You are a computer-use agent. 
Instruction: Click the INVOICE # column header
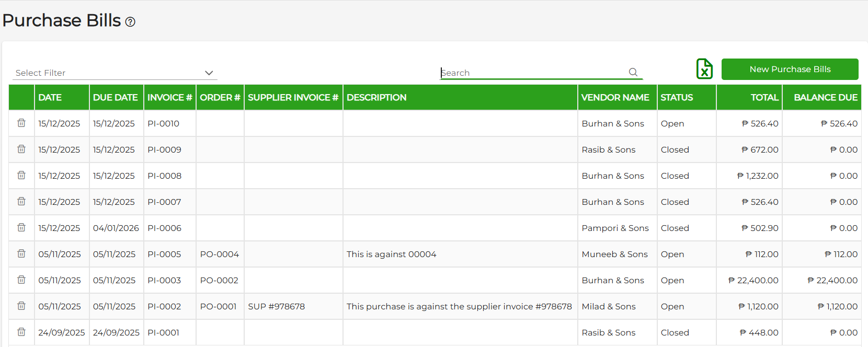169,98
